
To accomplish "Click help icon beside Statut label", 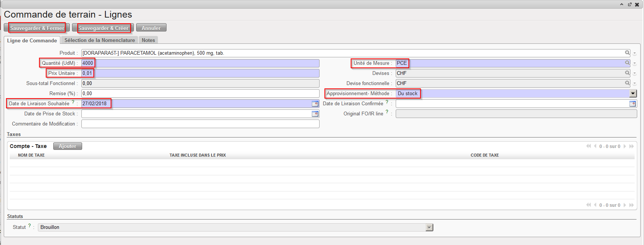I will coord(29,226).
